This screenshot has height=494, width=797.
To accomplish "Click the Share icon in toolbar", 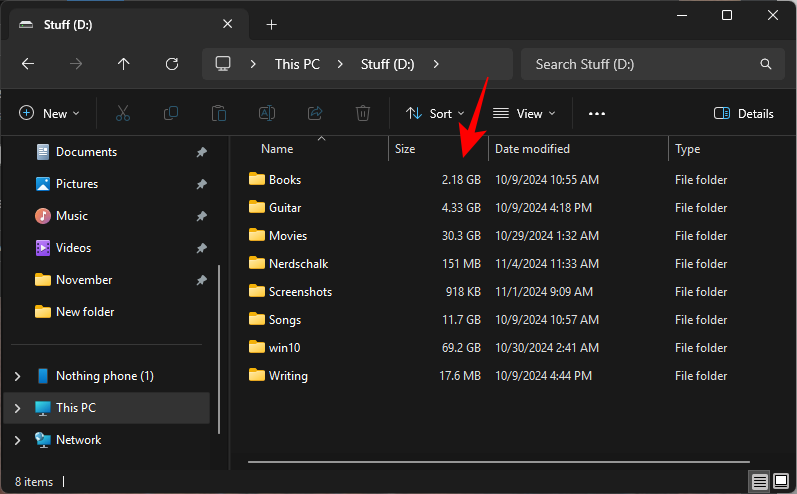I will pyautogui.click(x=315, y=114).
